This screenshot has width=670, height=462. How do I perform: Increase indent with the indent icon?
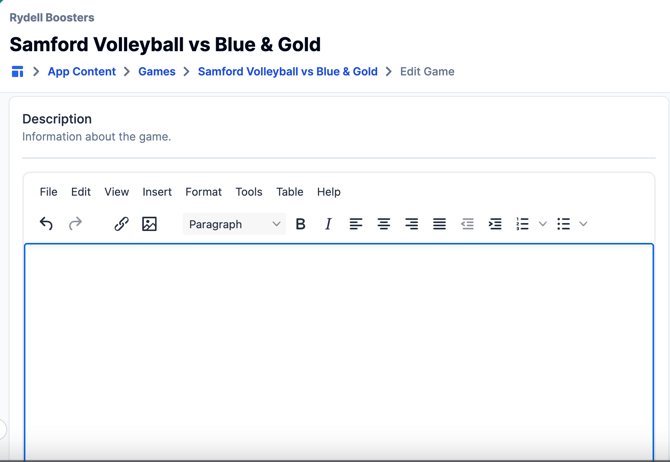tap(495, 224)
